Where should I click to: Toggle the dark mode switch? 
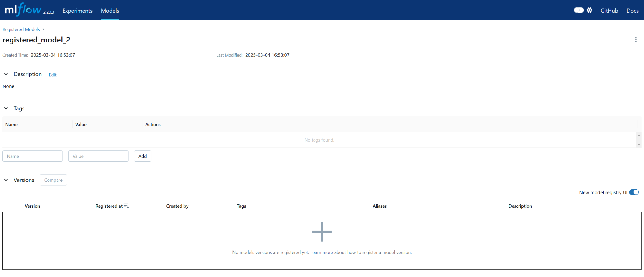pos(579,10)
